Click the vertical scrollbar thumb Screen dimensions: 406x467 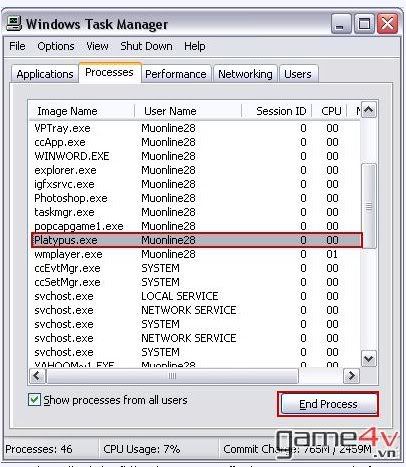pyautogui.click(x=369, y=206)
